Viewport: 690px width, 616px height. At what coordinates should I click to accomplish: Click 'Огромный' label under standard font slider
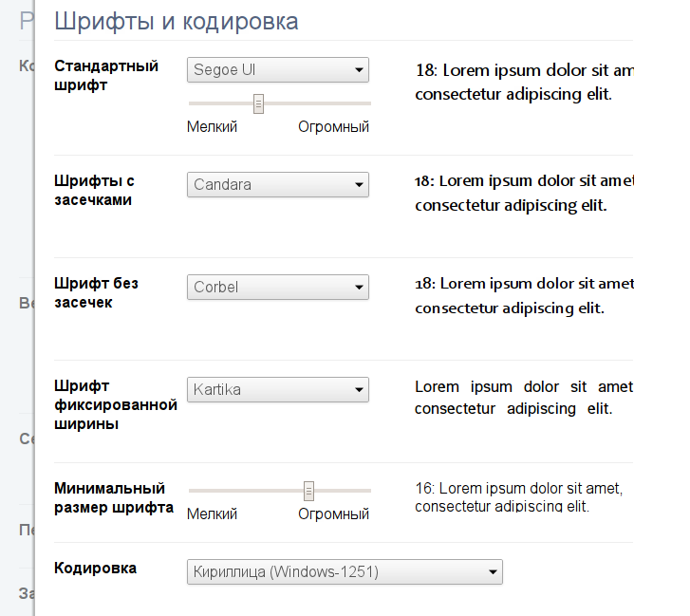[333, 127]
